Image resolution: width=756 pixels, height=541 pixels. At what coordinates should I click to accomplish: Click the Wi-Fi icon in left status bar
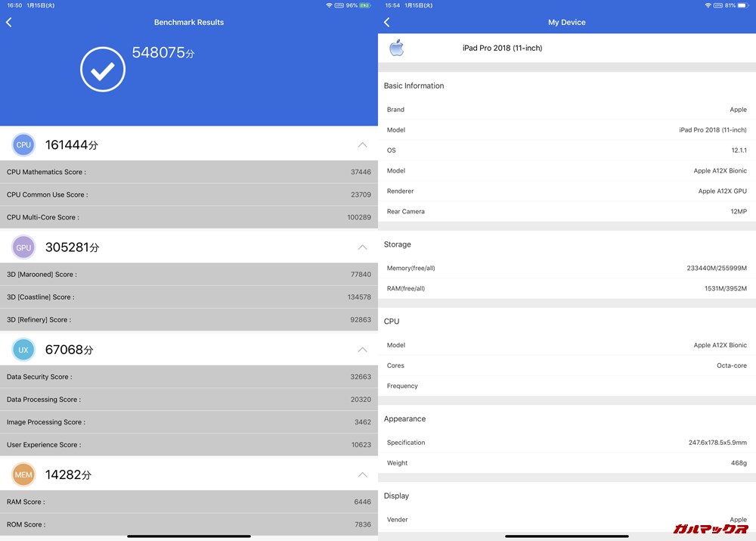tap(329, 5)
